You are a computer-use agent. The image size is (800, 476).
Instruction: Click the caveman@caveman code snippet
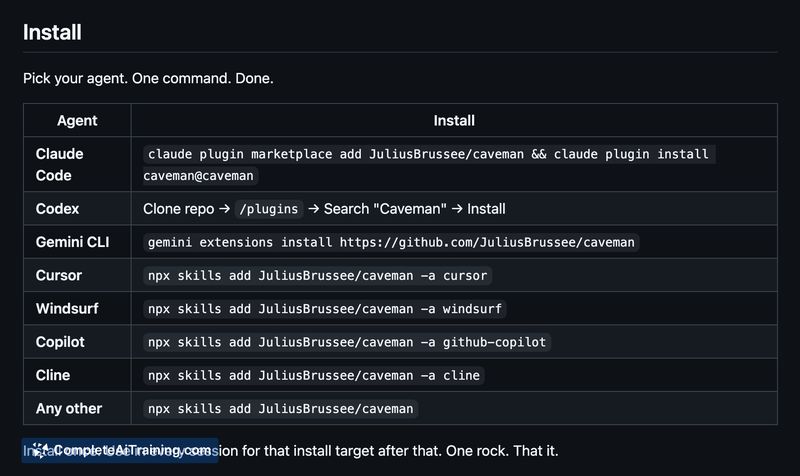(200, 176)
